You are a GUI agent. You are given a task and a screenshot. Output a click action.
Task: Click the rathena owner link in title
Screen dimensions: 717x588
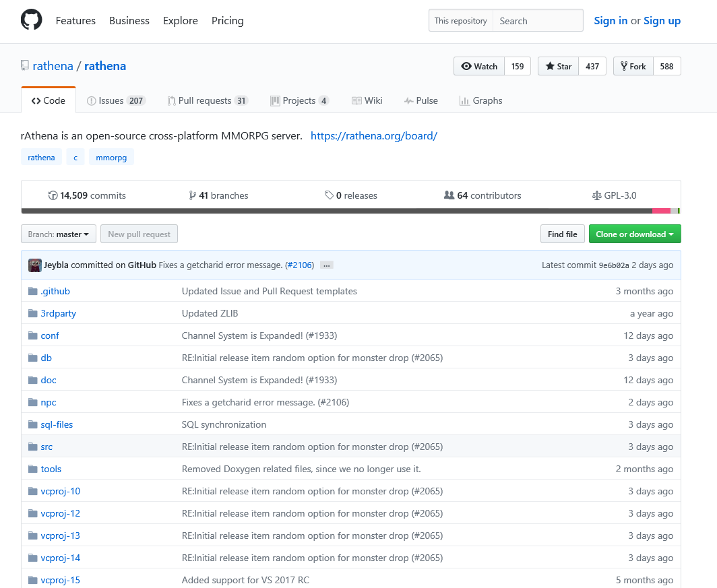pyautogui.click(x=53, y=66)
